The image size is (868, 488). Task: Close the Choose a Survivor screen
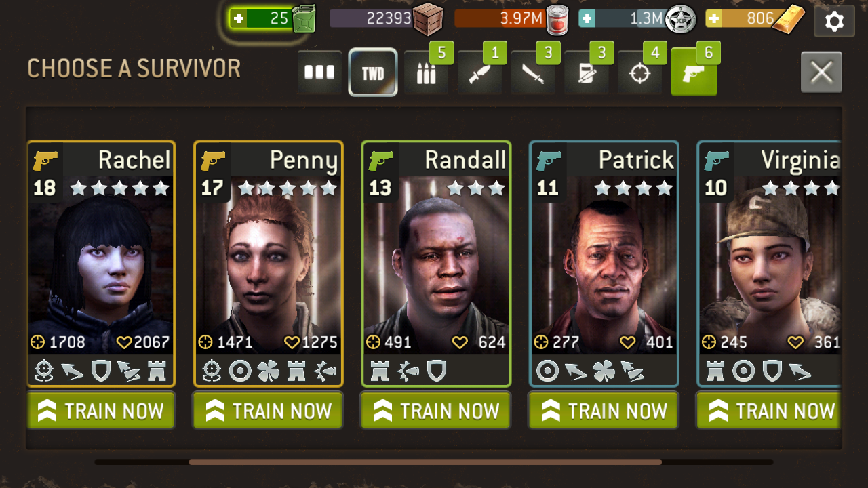[821, 72]
